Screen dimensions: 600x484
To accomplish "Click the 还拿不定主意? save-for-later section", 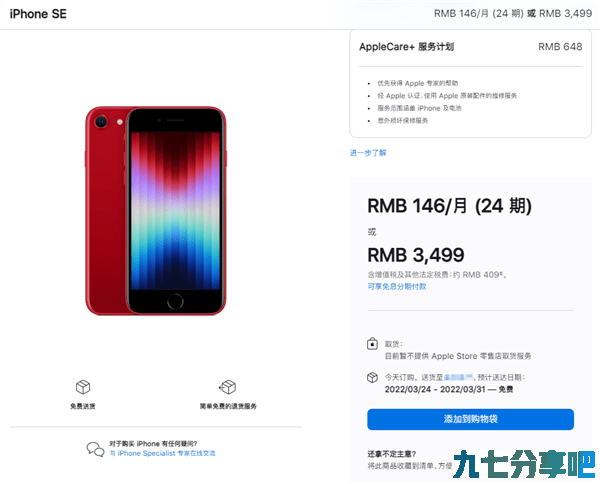I will click(x=409, y=460).
